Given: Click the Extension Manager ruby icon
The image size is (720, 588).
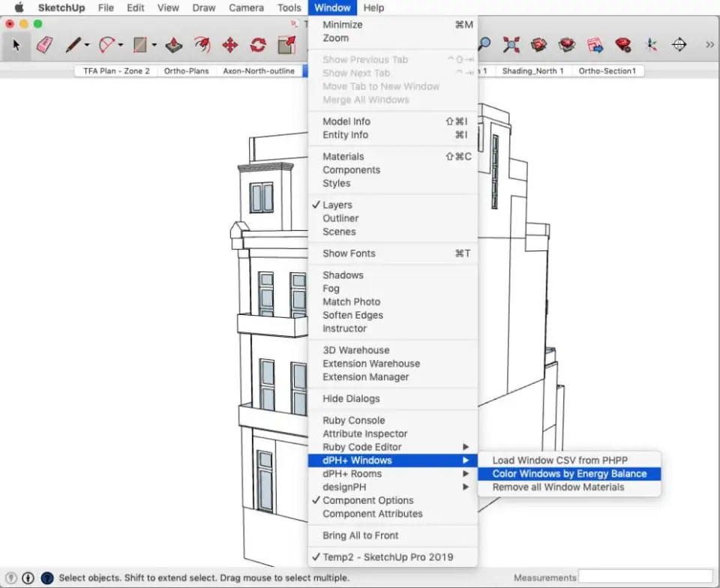Looking at the screenshot, I should pos(622,45).
